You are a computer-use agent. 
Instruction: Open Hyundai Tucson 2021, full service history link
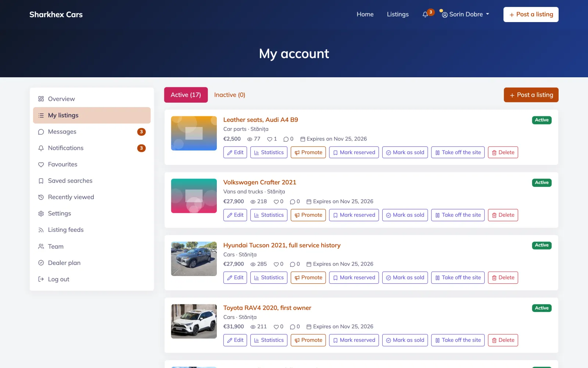click(282, 245)
